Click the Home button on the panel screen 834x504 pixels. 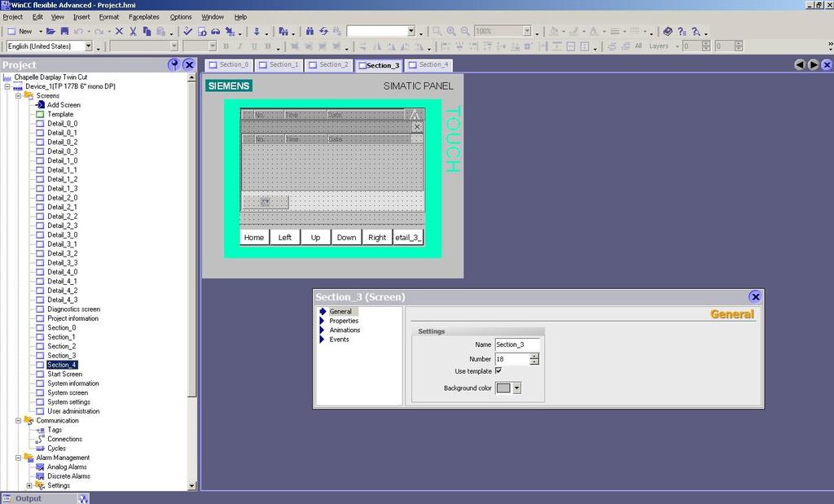tap(254, 237)
